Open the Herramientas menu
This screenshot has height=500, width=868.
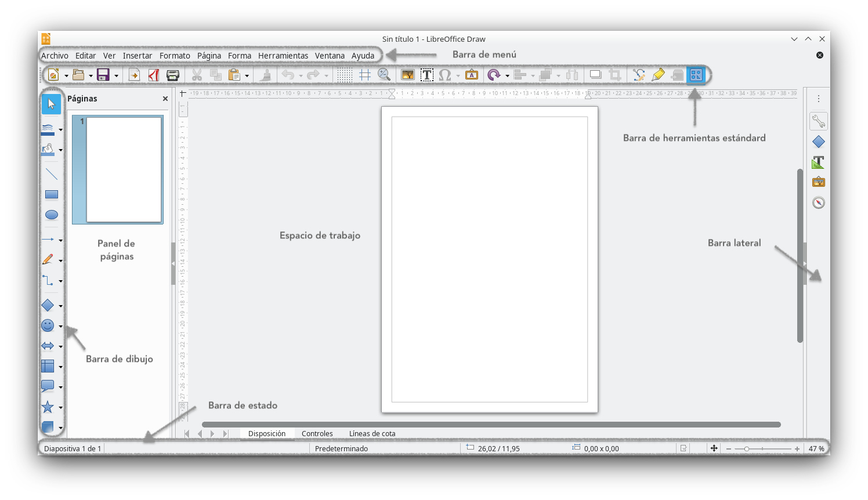coord(283,56)
